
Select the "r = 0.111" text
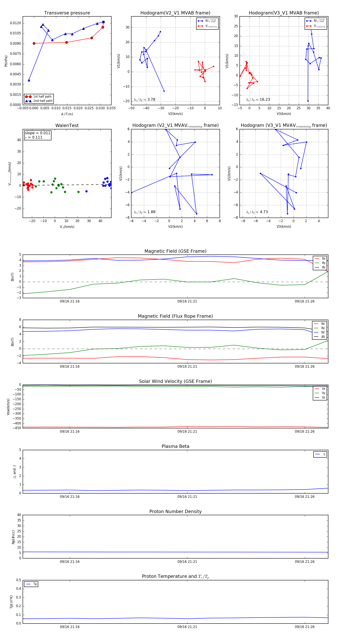point(34,137)
